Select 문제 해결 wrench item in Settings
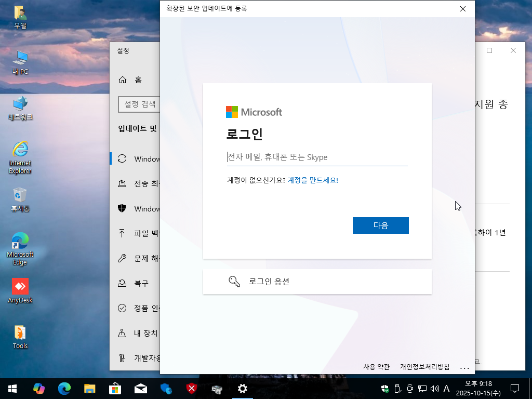Viewport: 532px width, 399px height. (136, 258)
